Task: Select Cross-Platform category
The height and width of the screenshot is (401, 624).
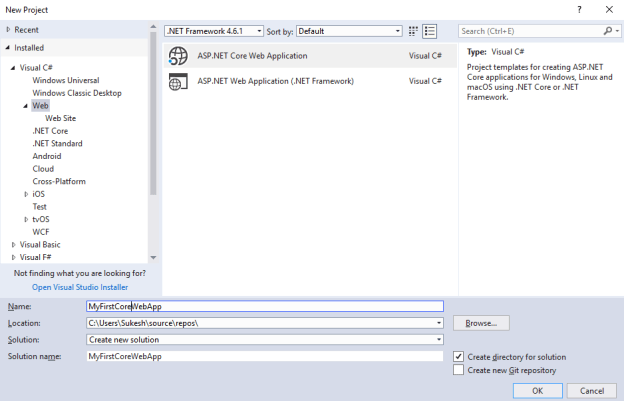Action: (x=59, y=181)
